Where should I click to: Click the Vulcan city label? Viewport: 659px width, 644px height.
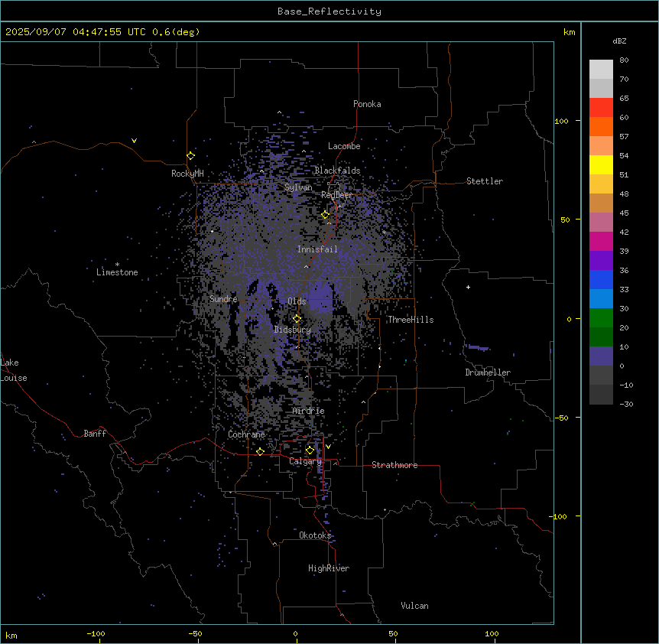pyautogui.click(x=414, y=606)
